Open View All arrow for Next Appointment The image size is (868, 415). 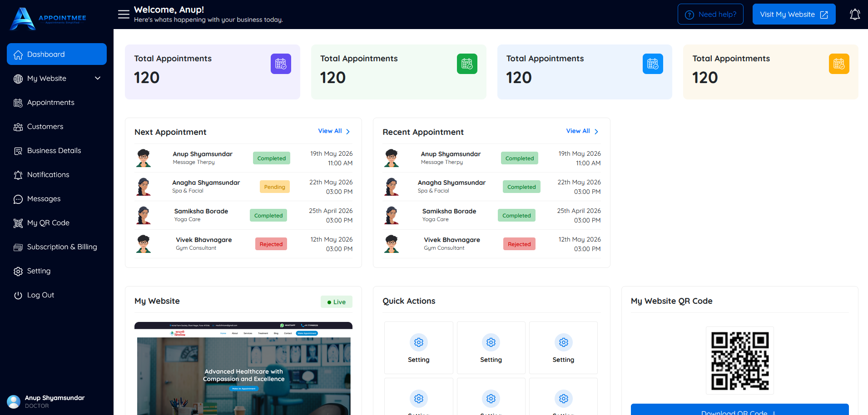(348, 131)
